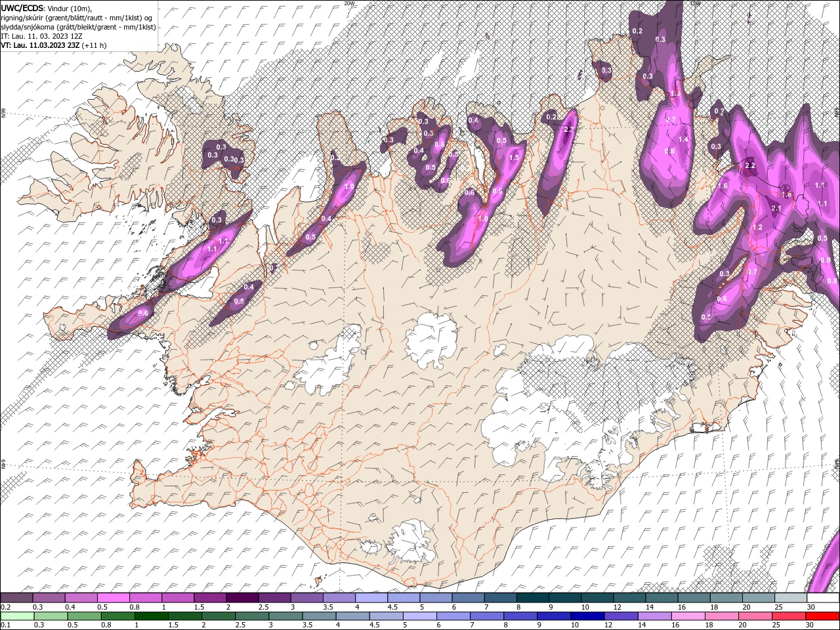840x630 pixels.
Task: Click the '2.1' snowfall value in the east
Action: [776, 209]
